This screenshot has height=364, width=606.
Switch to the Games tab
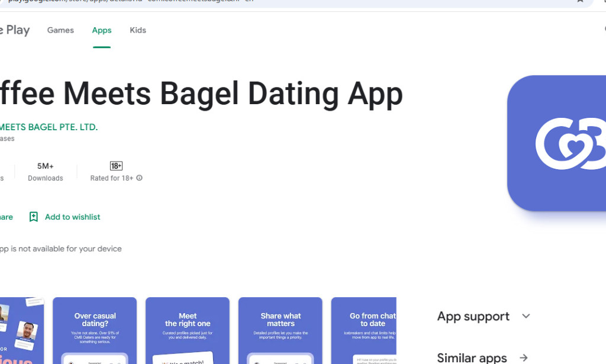pos(60,30)
